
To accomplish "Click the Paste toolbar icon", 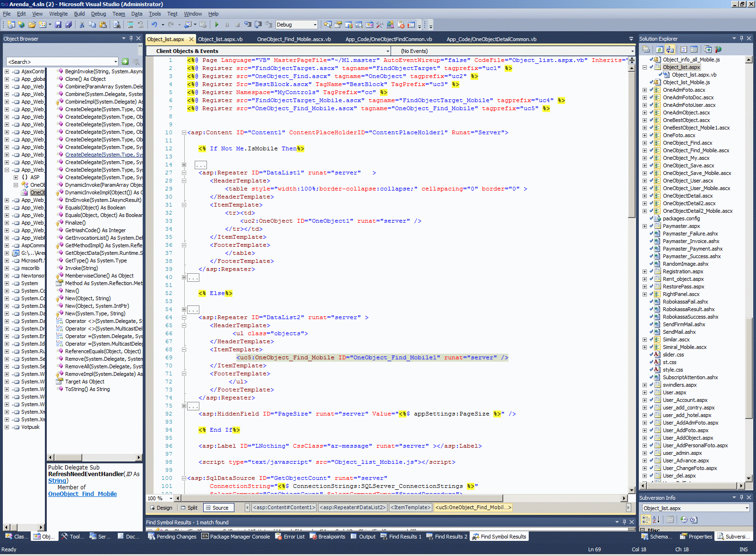I will click(x=103, y=25).
